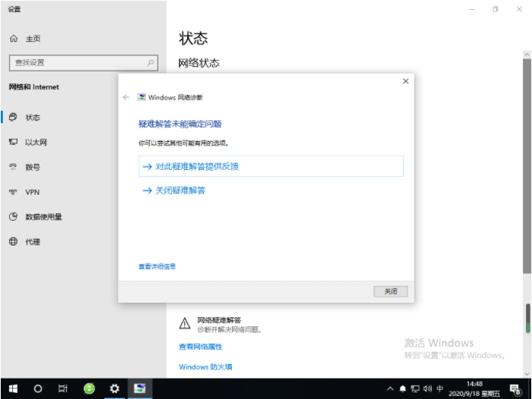The height and width of the screenshot is (399, 532).
Task: Open the 查看详细信息 link in dialog
Action: (157, 266)
